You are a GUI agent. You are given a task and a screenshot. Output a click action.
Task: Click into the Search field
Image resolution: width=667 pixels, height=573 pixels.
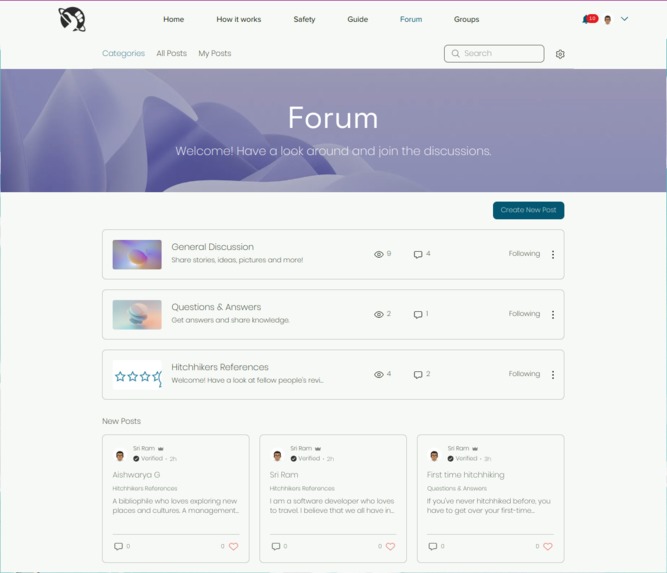pyautogui.click(x=494, y=54)
